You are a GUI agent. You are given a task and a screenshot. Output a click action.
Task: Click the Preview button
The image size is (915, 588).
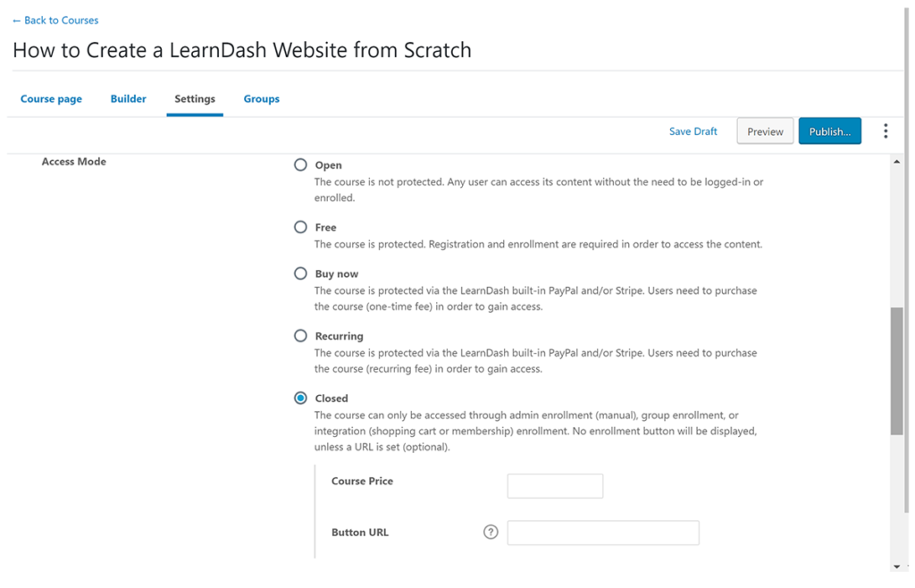[x=765, y=131]
